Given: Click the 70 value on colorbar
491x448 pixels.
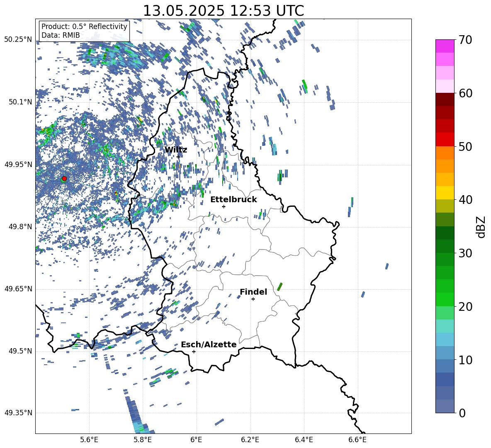Looking at the screenshot, I should coord(465,40).
